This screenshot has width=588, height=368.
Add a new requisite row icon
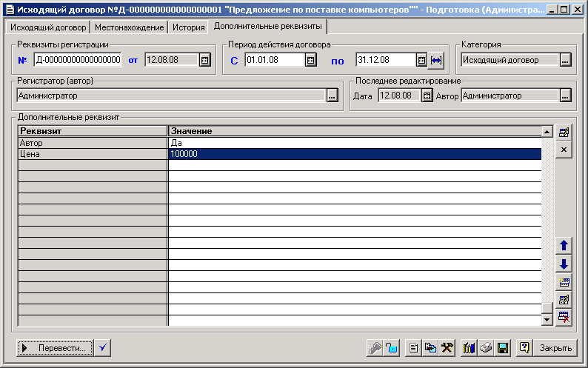coord(564,281)
